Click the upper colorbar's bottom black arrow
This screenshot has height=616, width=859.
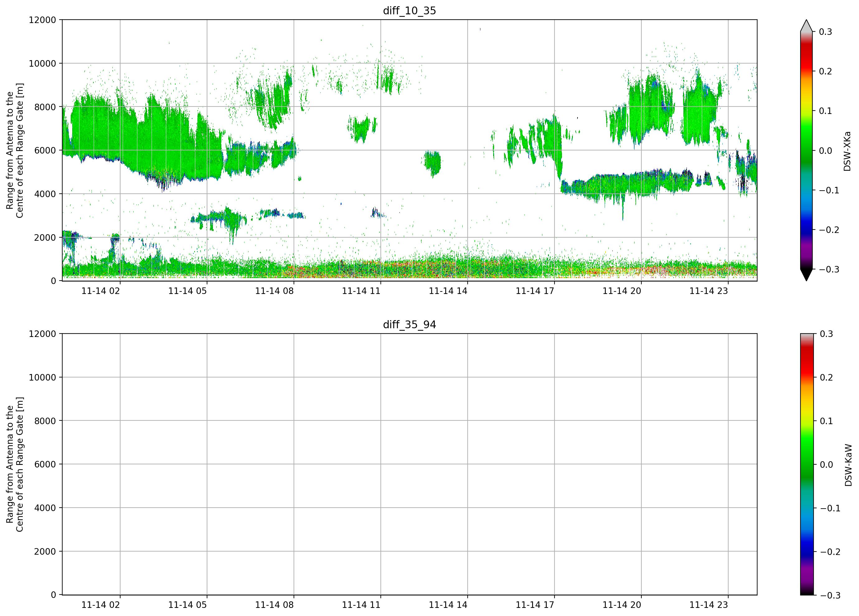click(806, 275)
